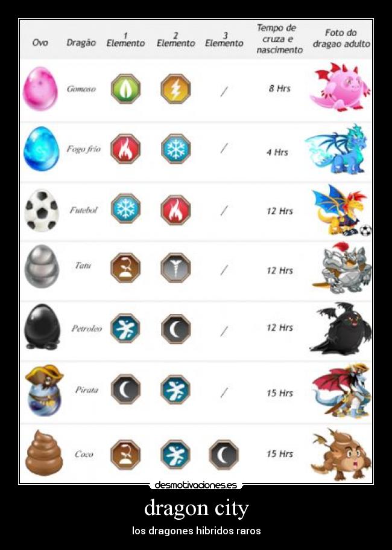Screen dimensions: 392x550
Task: Select the electric lightning icon in Gomoso row
Action: pyautogui.click(x=176, y=89)
